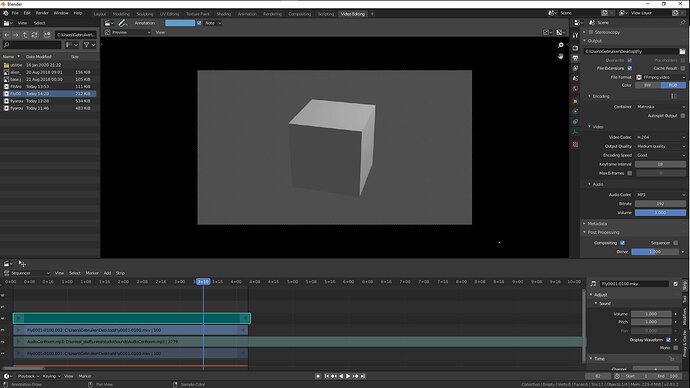Click folder icon beside output path
Screen dimensions: 690x388
click(x=682, y=51)
